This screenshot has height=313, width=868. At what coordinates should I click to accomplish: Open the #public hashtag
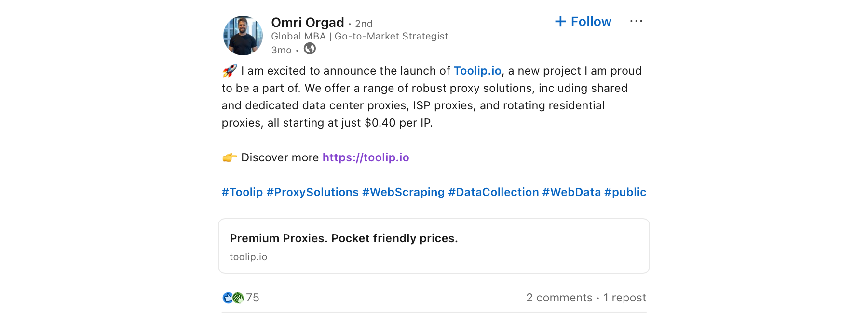click(625, 192)
